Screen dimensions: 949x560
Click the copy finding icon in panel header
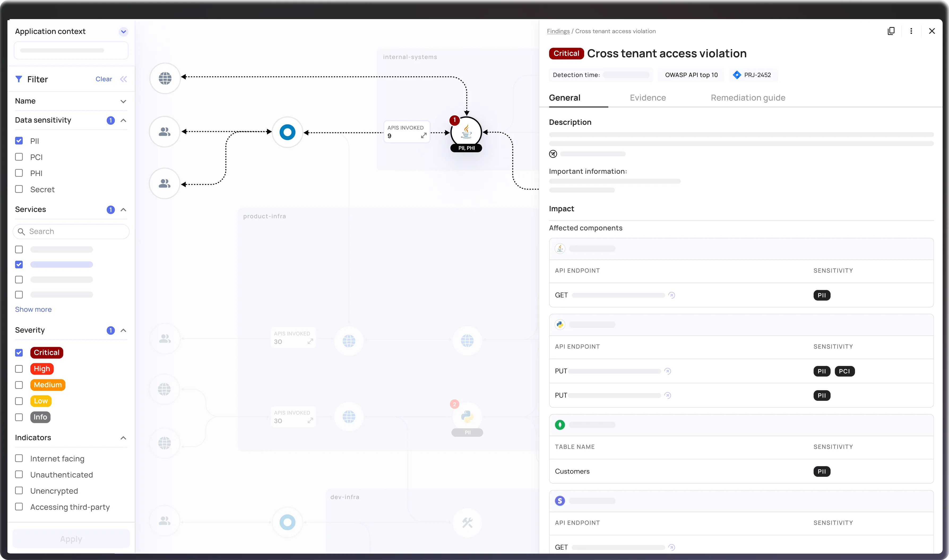coord(891,31)
